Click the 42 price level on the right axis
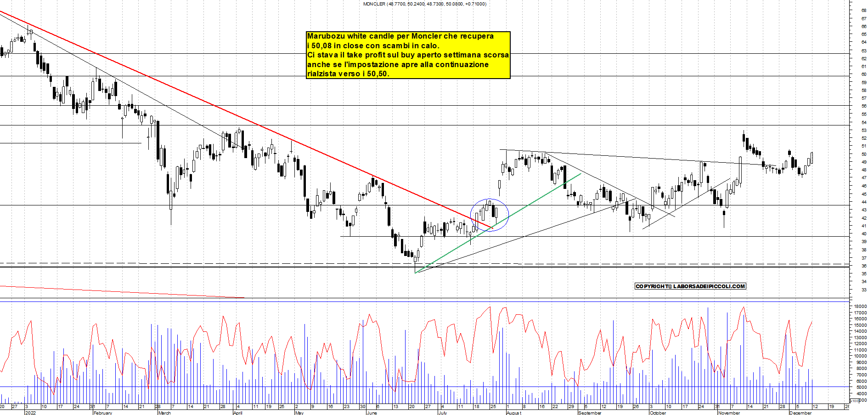 point(864,218)
